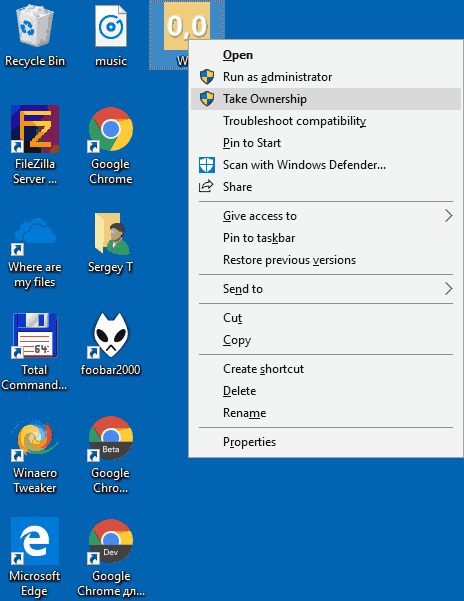The image size is (464, 601).
Task: Click shield icon beside Run as administrator
Action: (x=207, y=77)
